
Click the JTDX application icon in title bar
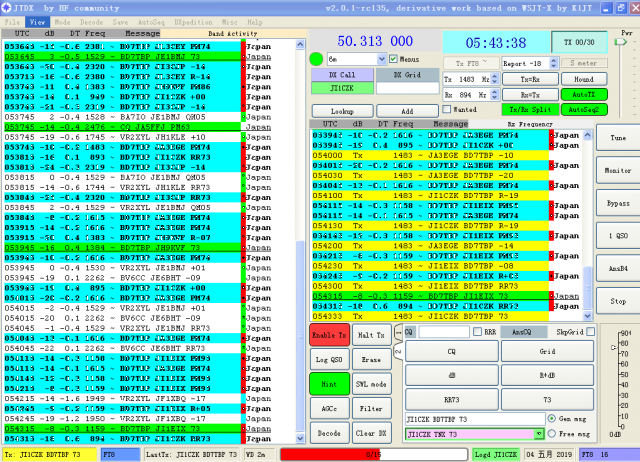6,7
